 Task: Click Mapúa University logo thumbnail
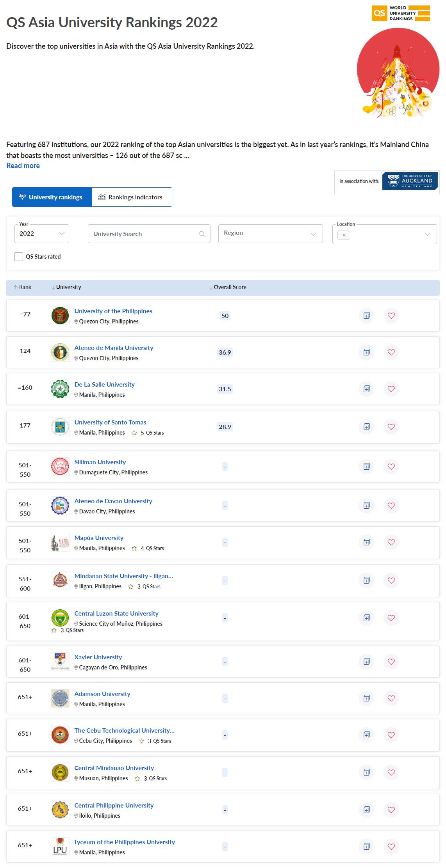[x=60, y=542]
